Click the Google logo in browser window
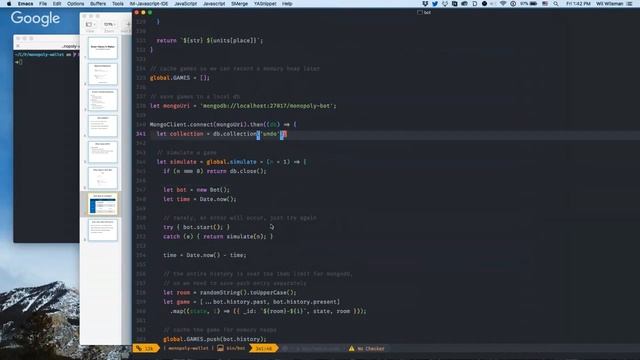640x360 pixels. point(36,18)
